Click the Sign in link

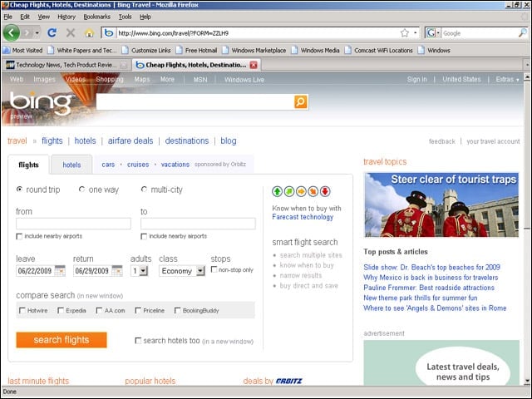point(417,80)
